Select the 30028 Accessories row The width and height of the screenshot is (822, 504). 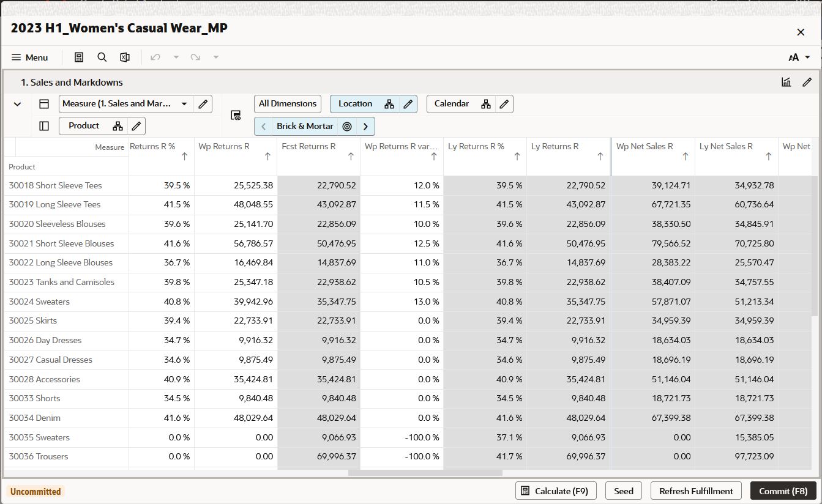pos(66,379)
